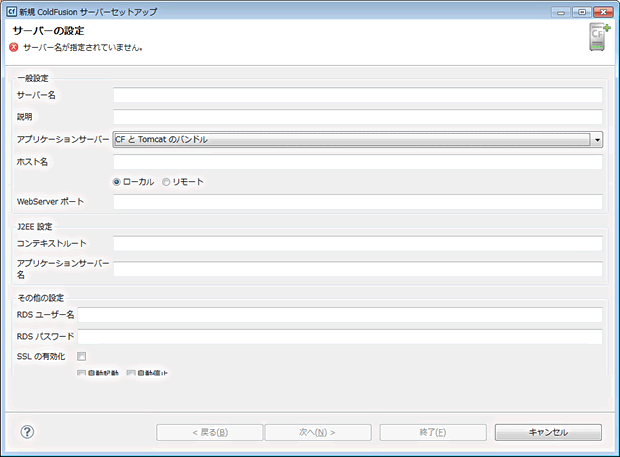Click the RDS ユーザー名 field
Viewport: 620px width, 457px height.
click(340, 315)
